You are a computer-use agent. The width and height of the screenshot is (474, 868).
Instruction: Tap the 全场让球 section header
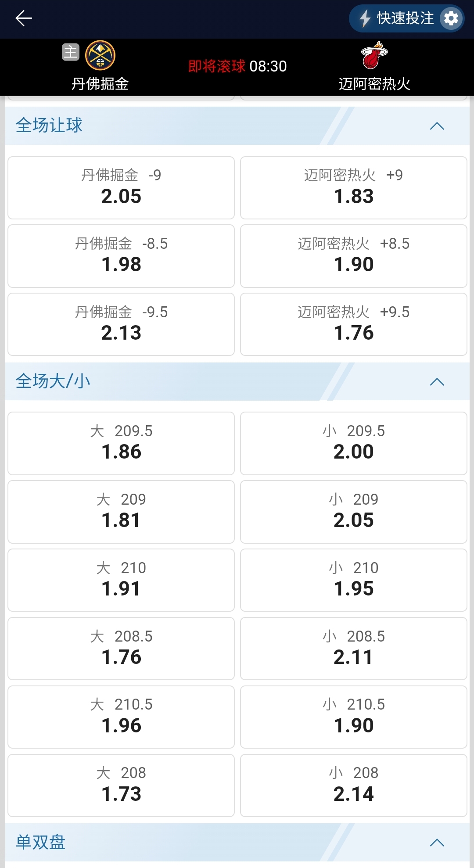[48, 125]
